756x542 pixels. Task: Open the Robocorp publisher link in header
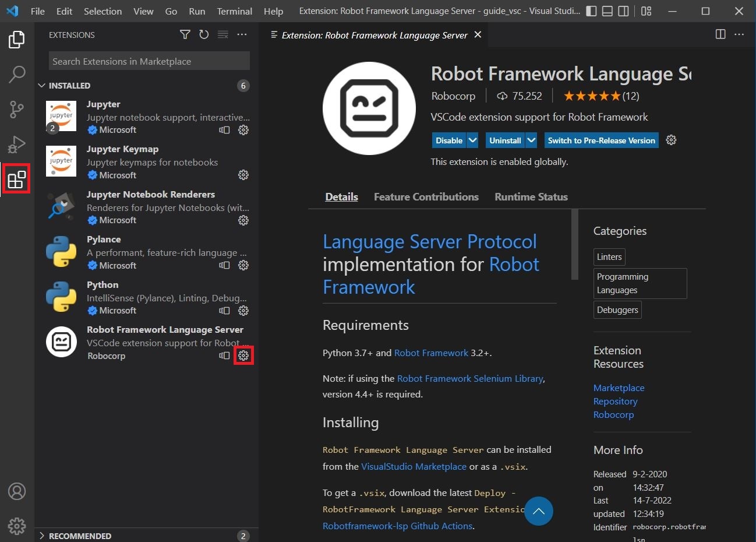453,96
